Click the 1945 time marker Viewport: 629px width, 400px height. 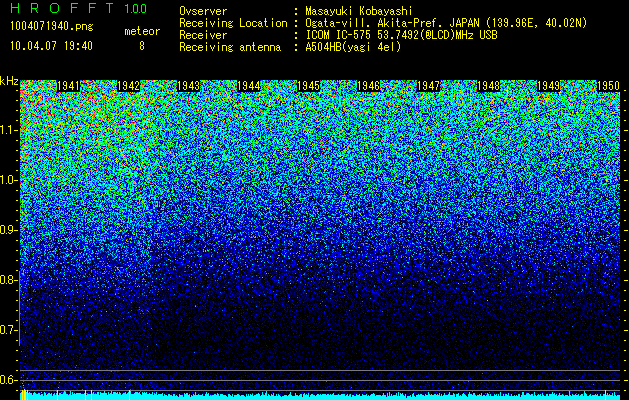(x=308, y=86)
